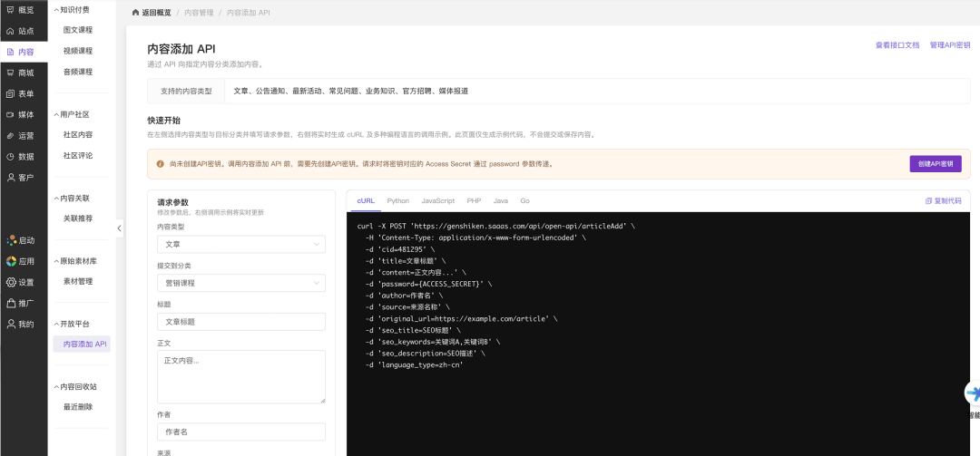
Task: Switch to the JavaScript code tab
Action: pyautogui.click(x=437, y=201)
